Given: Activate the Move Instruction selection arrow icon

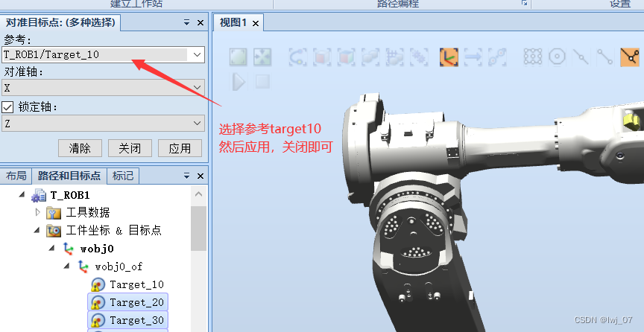Looking at the screenshot, I should [473, 57].
